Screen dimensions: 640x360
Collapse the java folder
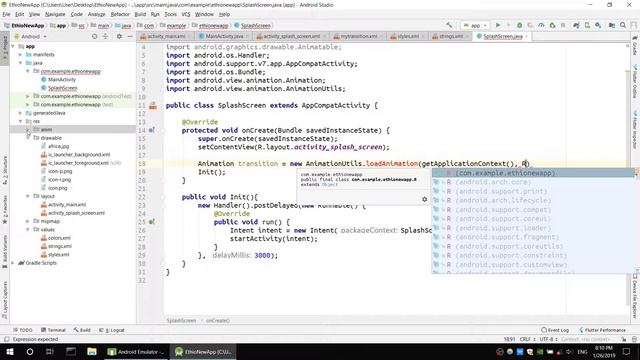[20, 63]
